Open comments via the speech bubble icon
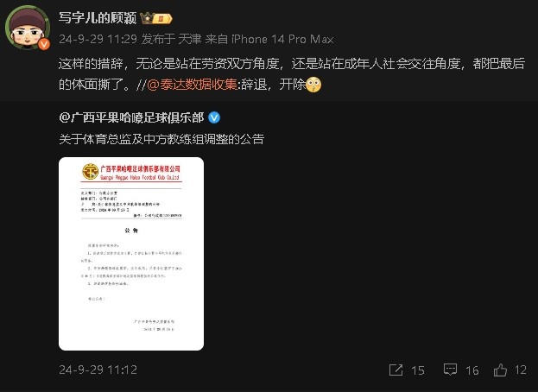This screenshot has width=538, height=392. 450,370
